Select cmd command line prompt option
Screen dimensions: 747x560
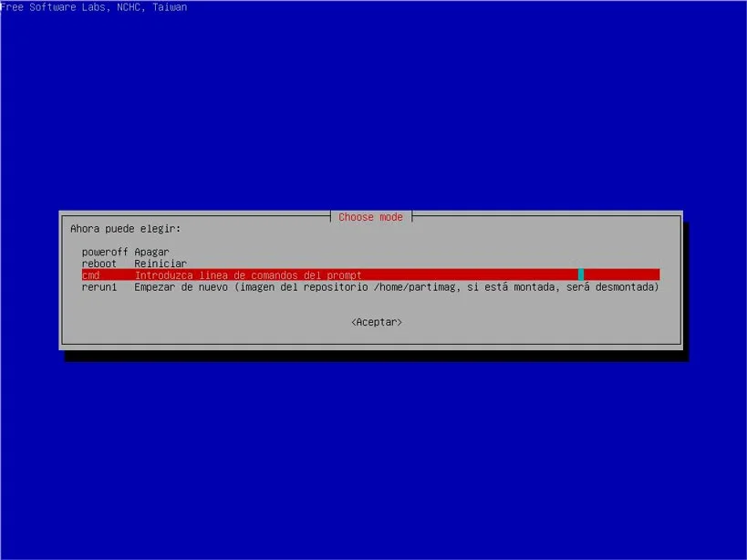(x=370, y=275)
